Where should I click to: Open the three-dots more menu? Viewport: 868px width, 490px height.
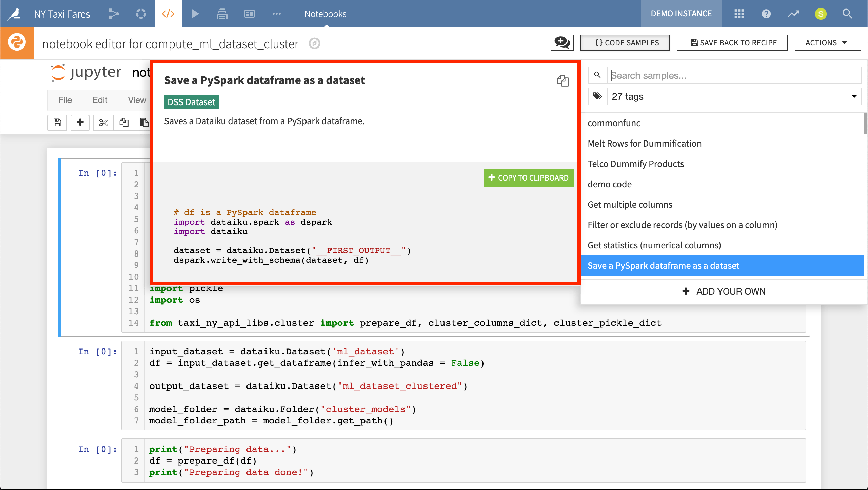pyautogui.click(x=276, y=14)
